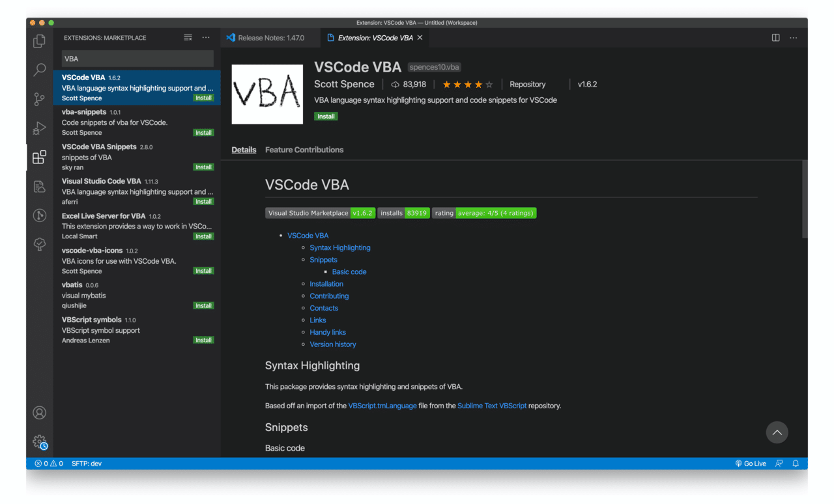834x504 pixels.
Task: Follow the Version history contents link
Action: 333,344
